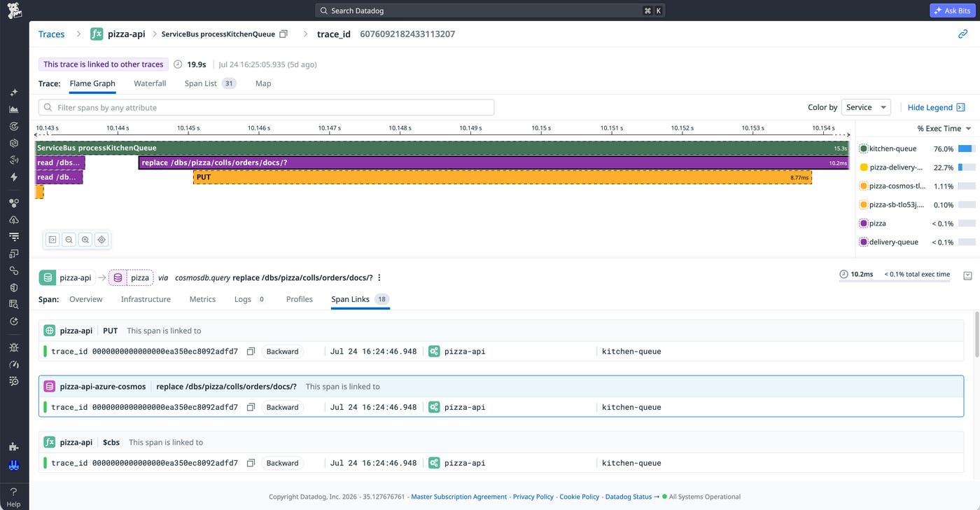Copy the trace_id in the pizza-api-azure-cosmos row

pos(251,407)
